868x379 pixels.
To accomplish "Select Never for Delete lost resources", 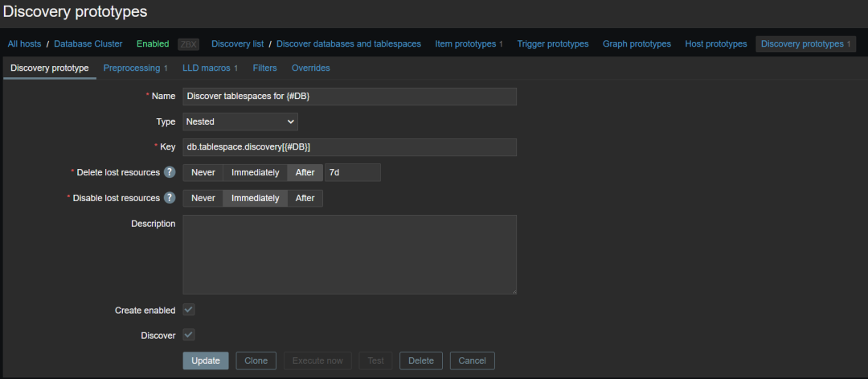I will (203, 172).
